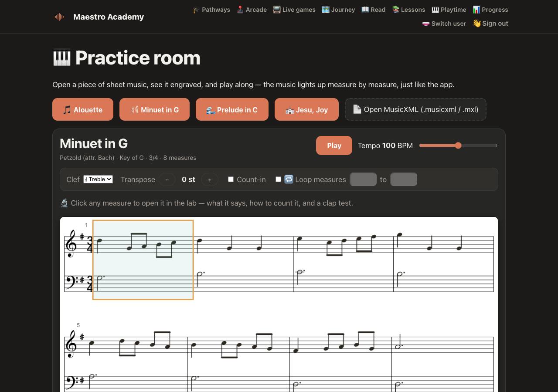Focus the loop end measure field
Image resolution: width=558 pixels, height=392 pixels.
[404, 179]
